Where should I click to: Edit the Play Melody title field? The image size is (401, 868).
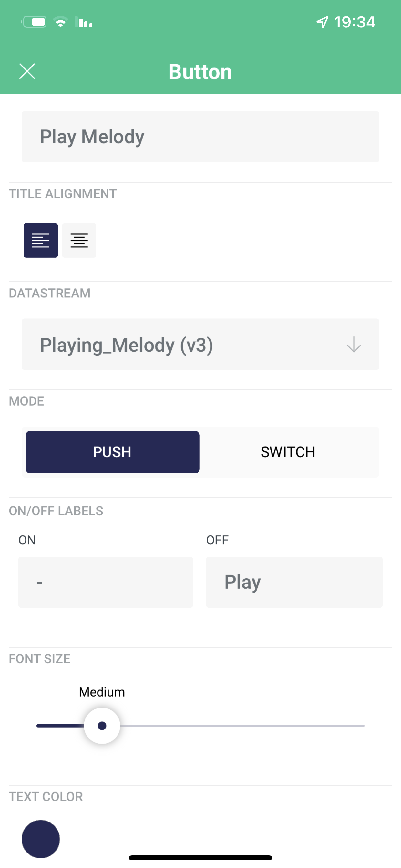pos(200,137)
